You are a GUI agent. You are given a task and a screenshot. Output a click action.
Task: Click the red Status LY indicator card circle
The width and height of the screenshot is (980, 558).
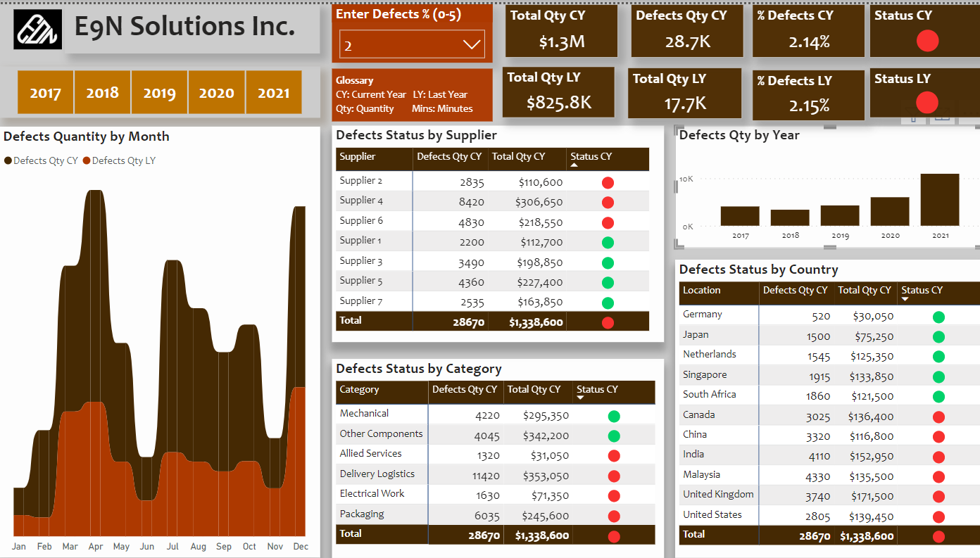point(926,103)
